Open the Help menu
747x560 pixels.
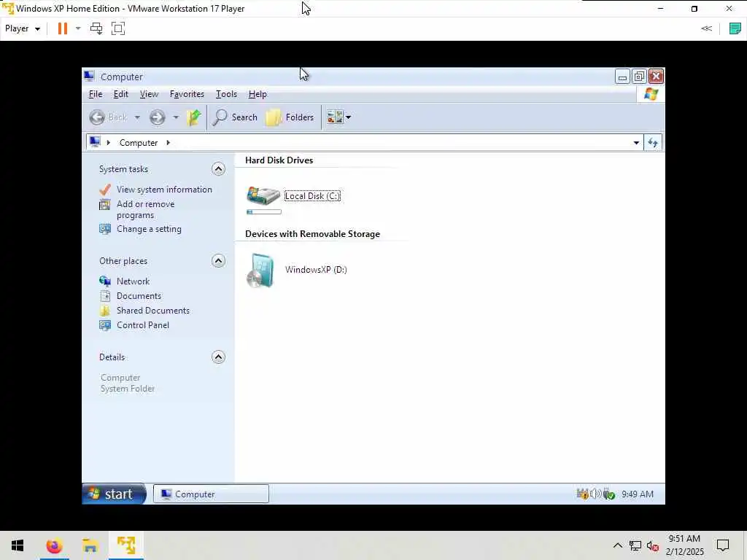point(258,94)
